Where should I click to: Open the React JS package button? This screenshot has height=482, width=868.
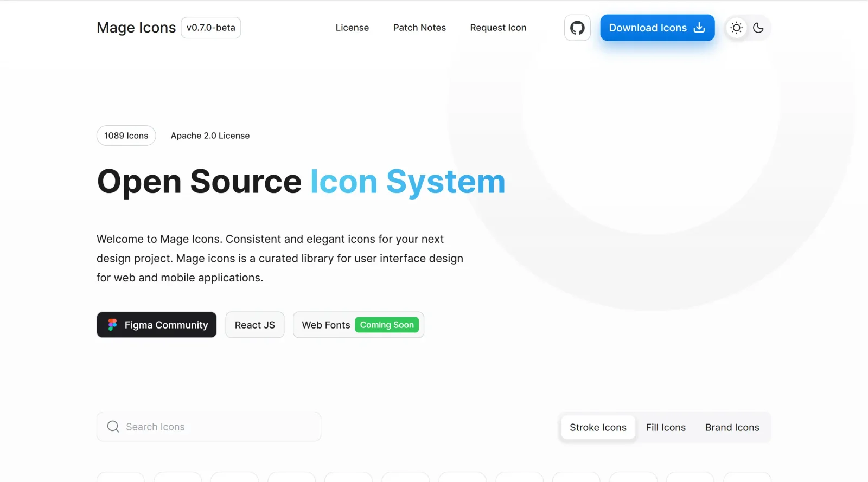click(x=255, y=325)
